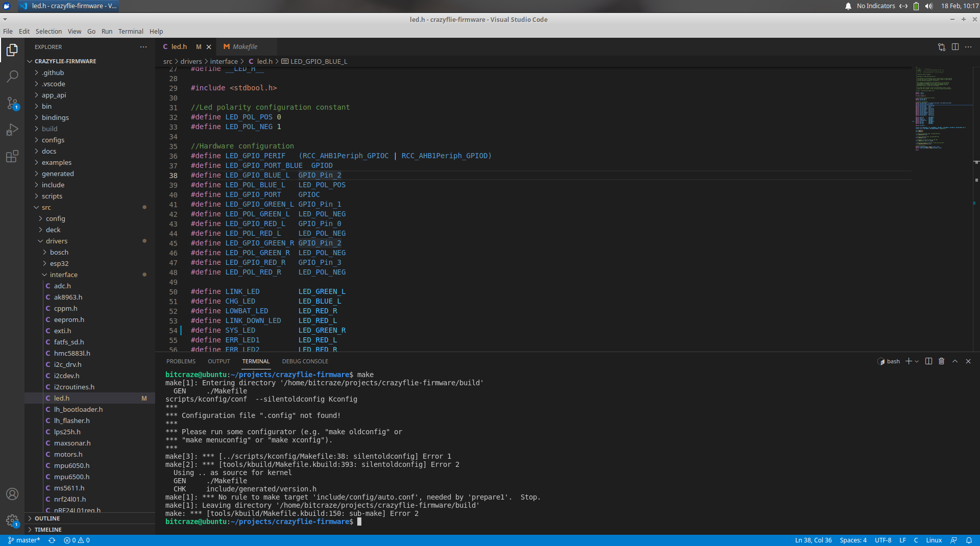Open the Manage gear icon
This screenshot has height=546, width=980.
click(12, 520)
